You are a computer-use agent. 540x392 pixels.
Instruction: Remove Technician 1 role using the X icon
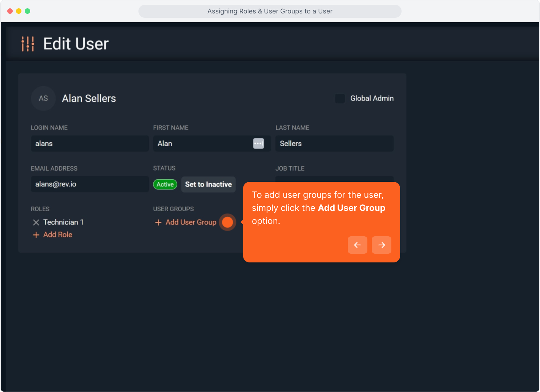36,222
